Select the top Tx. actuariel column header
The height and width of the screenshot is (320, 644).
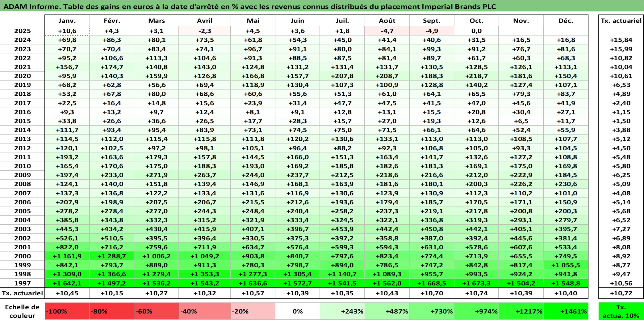click(621, 21)
